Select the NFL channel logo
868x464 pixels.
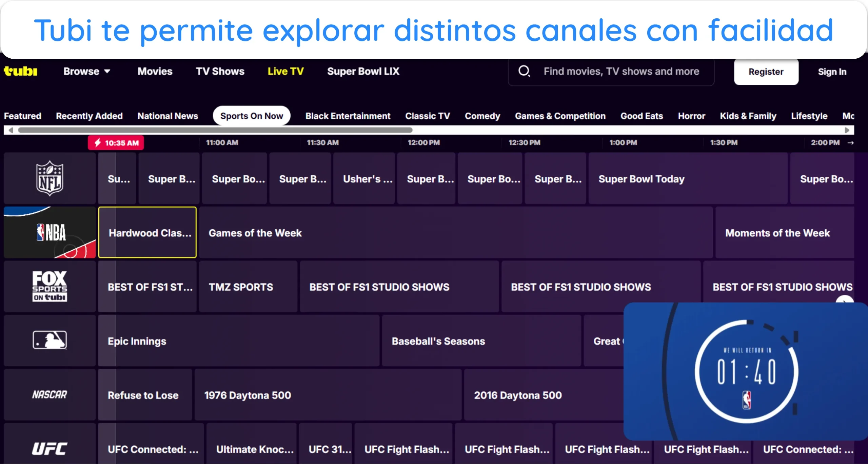[50, 178]
